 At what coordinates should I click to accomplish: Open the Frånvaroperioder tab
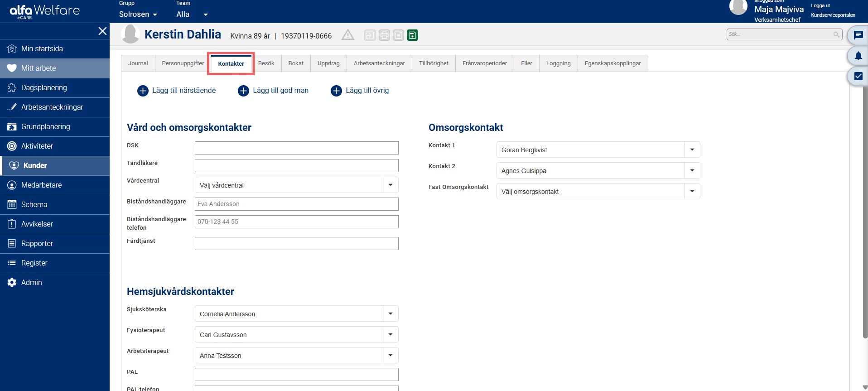(x=485, y=63)
